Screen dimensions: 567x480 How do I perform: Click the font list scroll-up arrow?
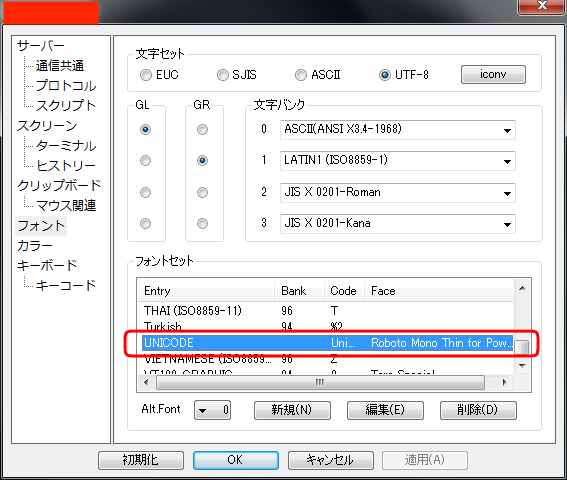[x=522, y=288]
